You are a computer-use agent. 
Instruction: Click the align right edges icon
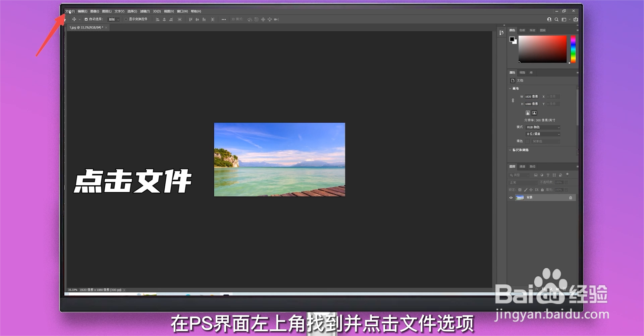pyautogui.click(x=171, y=19)
